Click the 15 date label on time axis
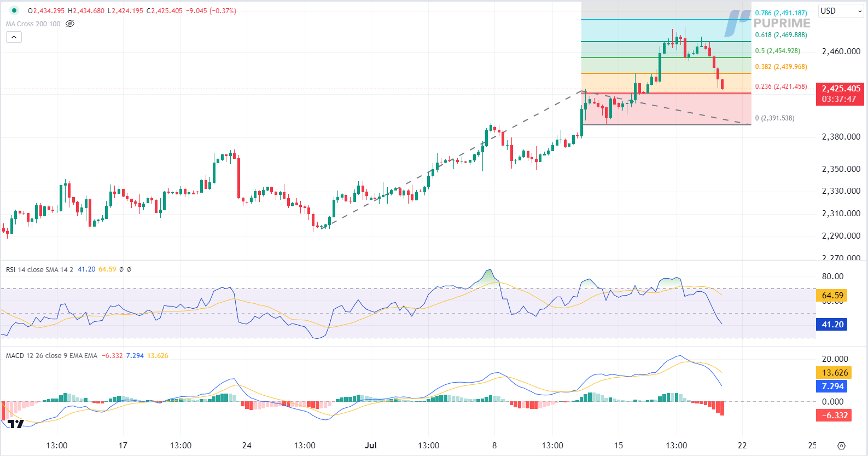Viewport: 868px width, 456px height. click(619, 446)
